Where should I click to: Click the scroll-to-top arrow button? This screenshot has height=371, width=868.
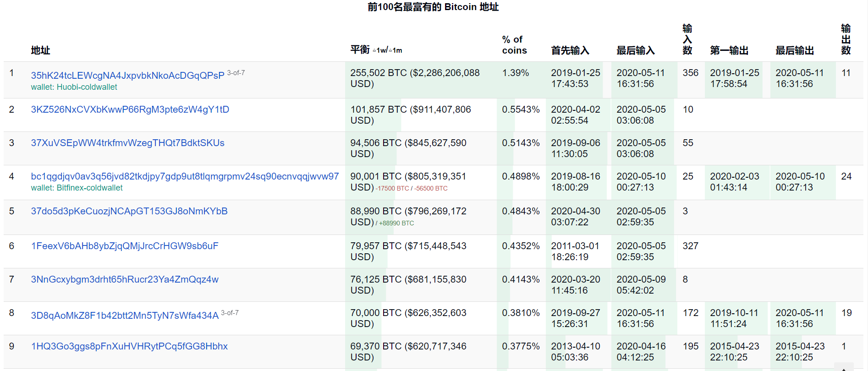pos(844,368)
